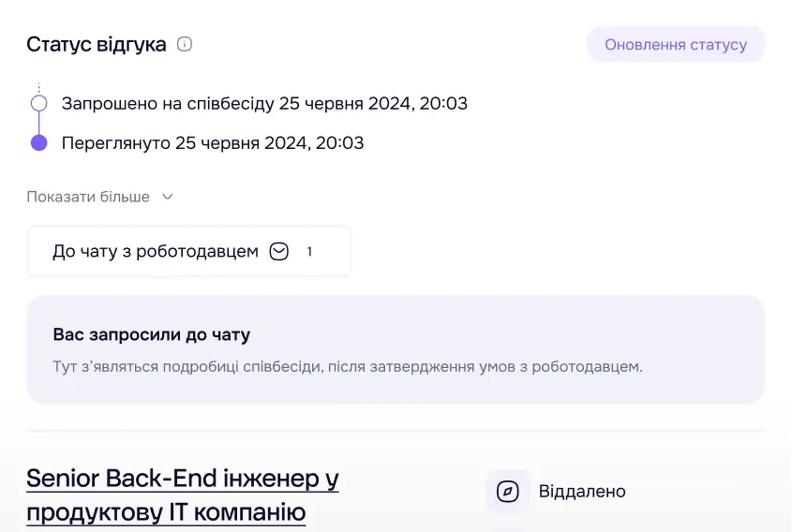The image size is (792, 532).
Task: Click the unread count 1 badge
Action: [x=309, y=251]
